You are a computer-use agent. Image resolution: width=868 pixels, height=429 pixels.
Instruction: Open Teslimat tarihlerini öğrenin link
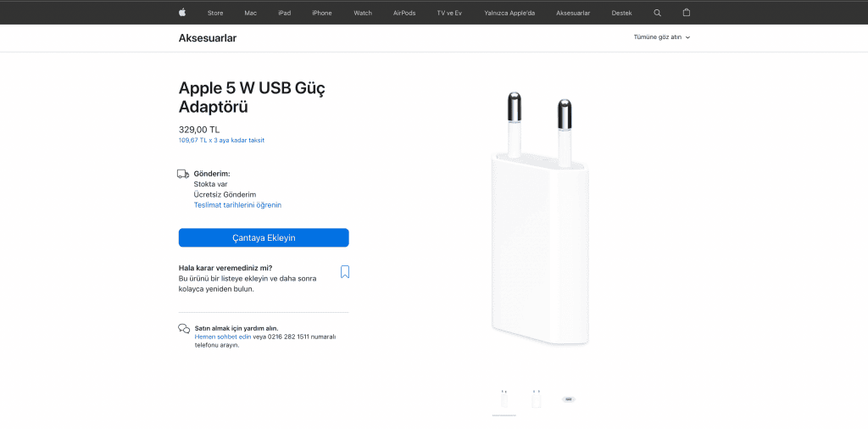point(237,205)
